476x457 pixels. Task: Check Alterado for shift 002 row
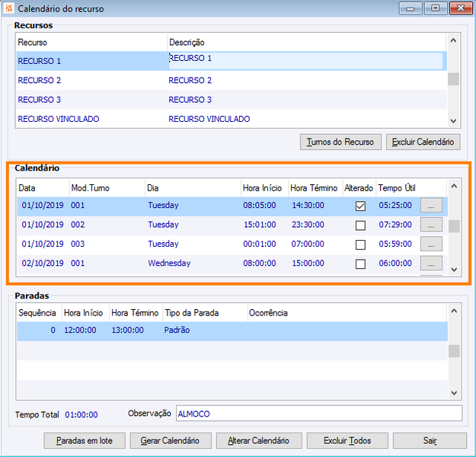click(x=360, y=225)
